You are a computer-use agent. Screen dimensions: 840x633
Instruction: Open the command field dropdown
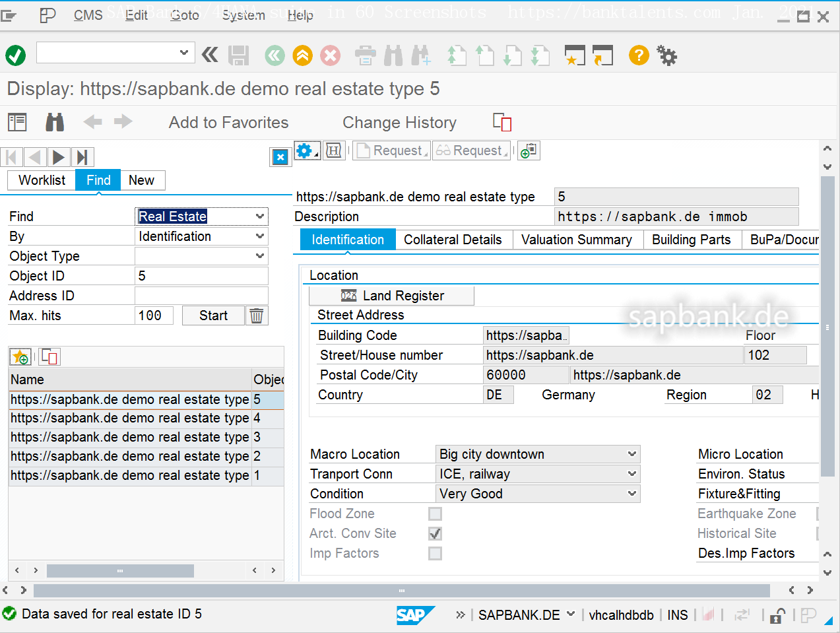[184, 53]
